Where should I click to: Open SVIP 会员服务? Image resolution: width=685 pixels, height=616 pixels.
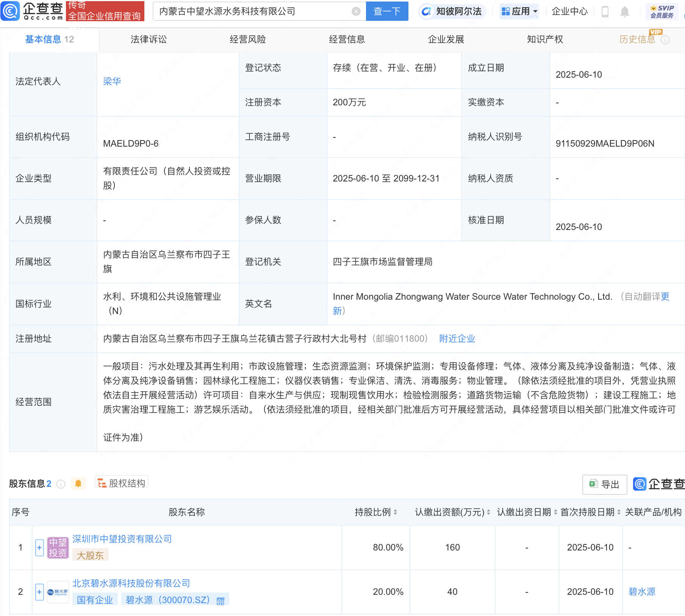click(x=662, y=12)
